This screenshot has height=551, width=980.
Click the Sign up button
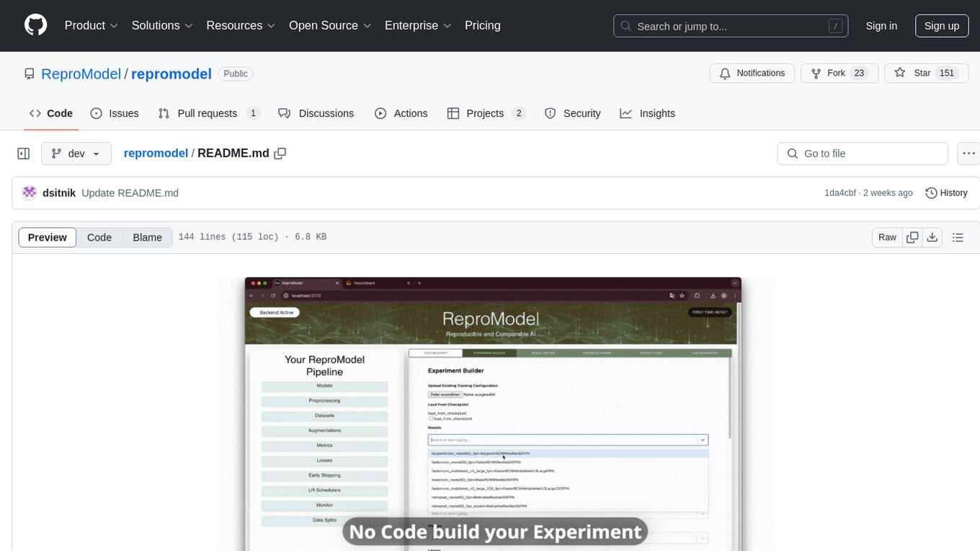pos(942,26)
